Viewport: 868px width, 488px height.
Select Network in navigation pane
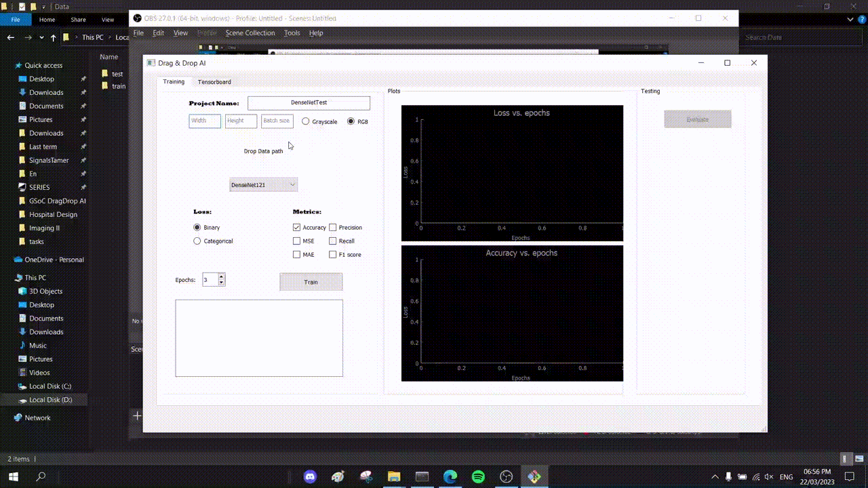pyautogui.click(x=37, y=418)
